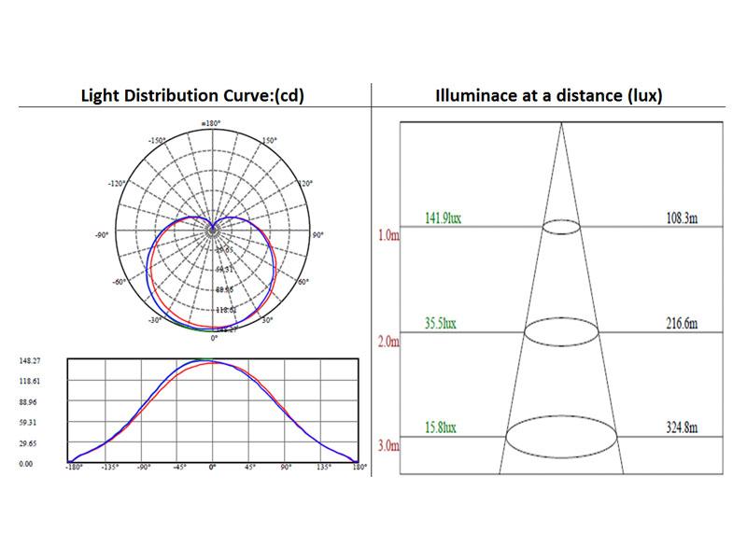The width and height of the screenshot is (747, 560).
Task: Select the 0.00 value on the y-axis
Action: click(25, 463)
